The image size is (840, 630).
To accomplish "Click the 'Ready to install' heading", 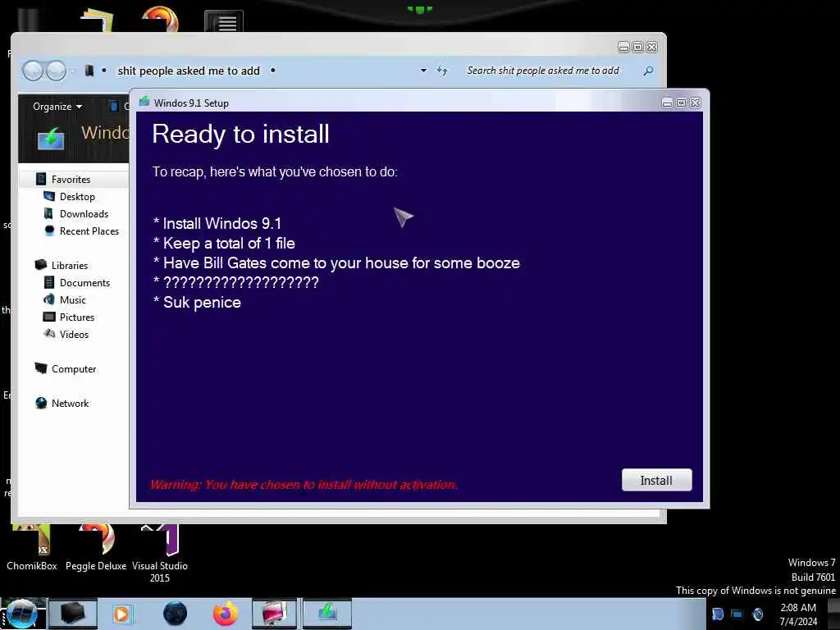I will click(240, 134).
